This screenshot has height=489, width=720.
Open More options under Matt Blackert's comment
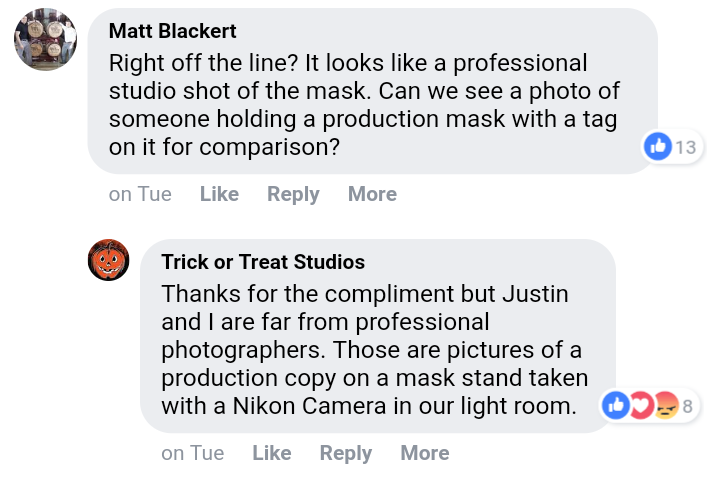pos(372,194)
